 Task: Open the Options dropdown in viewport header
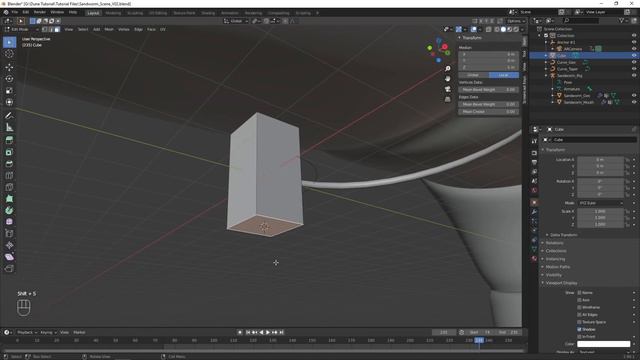(x=516, y=21)
